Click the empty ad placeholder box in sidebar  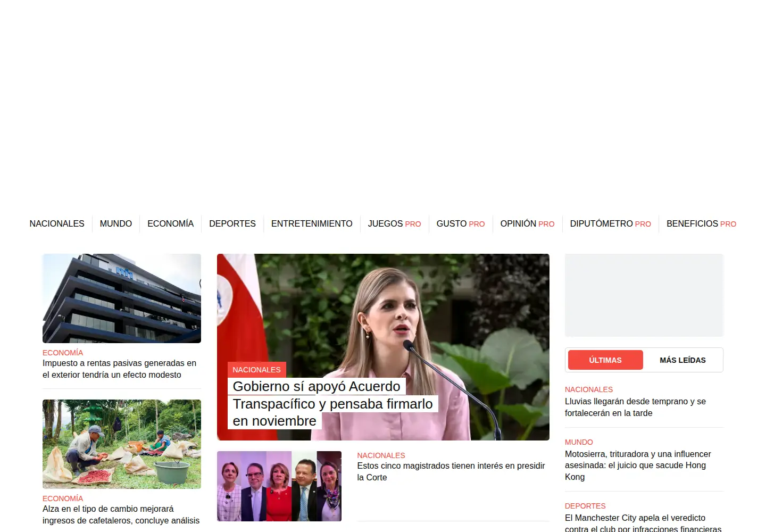tap(644, 295)
